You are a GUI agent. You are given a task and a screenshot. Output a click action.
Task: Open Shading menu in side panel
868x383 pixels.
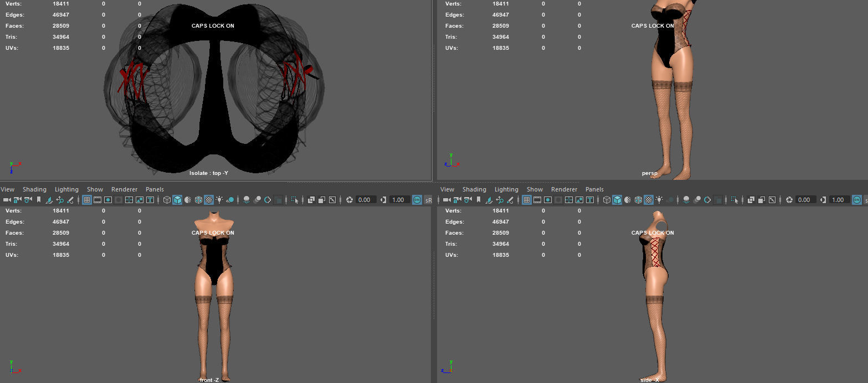(474, 189)
